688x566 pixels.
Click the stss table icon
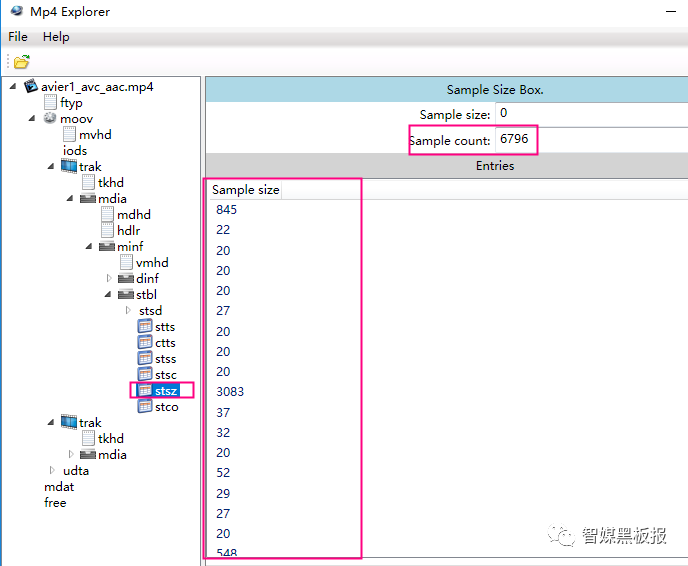coord(145,358)
